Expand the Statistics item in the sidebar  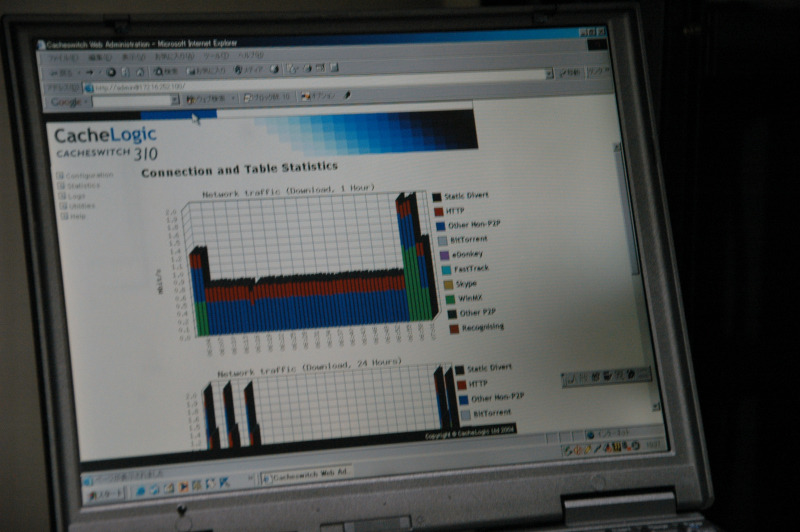click(x=79, y=186)
